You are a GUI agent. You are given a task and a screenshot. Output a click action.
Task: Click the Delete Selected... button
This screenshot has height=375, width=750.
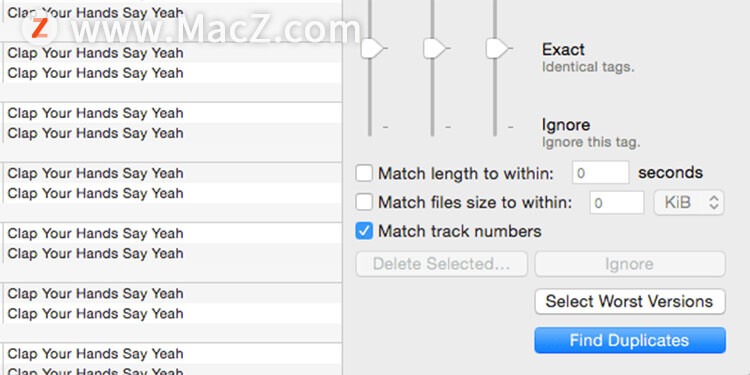point(441,264)
